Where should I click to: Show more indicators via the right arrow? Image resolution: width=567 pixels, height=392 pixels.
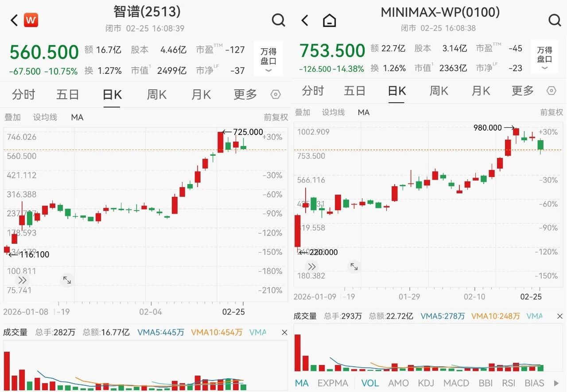(x=556, y=383)
